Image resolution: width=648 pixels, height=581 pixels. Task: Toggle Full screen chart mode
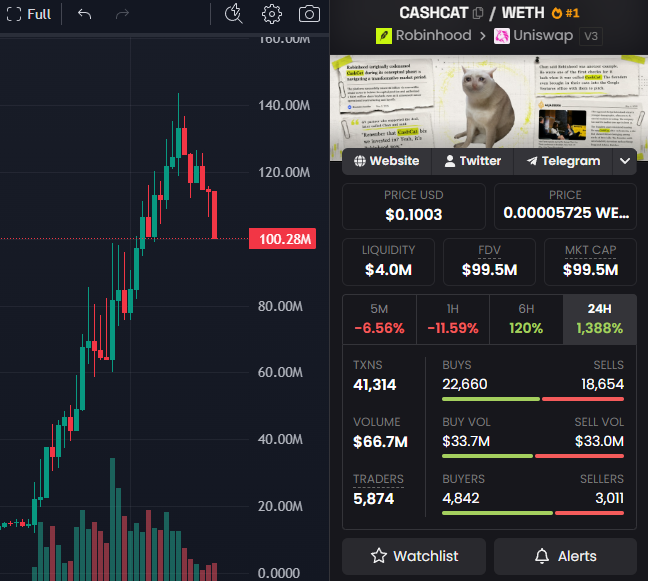point(29,14)
